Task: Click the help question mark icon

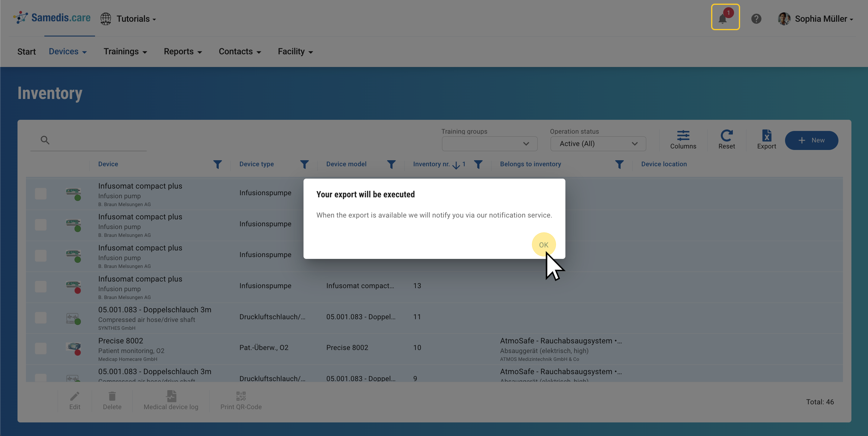Action: [x=756, y=18]
